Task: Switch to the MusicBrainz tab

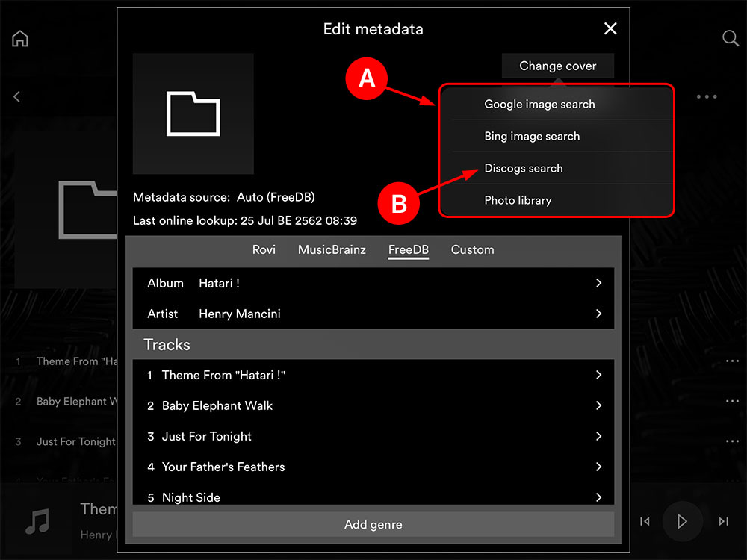Action: point(332,249)
